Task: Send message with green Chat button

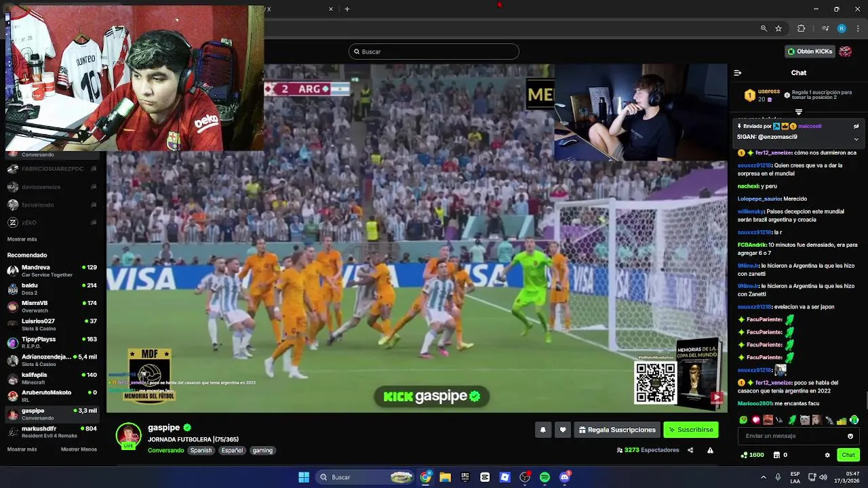Action: coord(848,455)
